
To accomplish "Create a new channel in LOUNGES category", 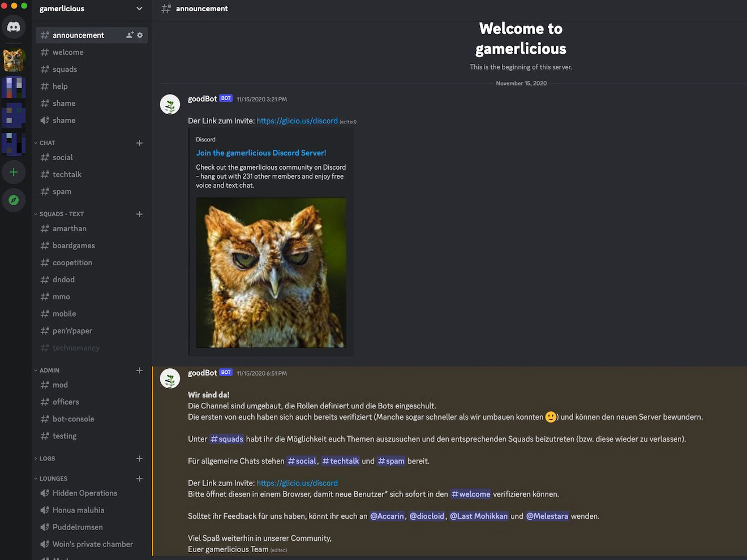I will (139, 478).
